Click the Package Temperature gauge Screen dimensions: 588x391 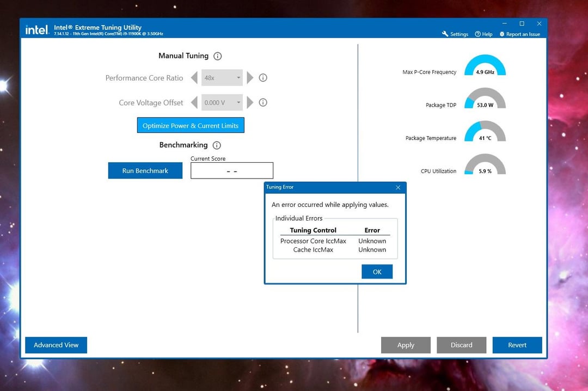(x=485, y=131)
